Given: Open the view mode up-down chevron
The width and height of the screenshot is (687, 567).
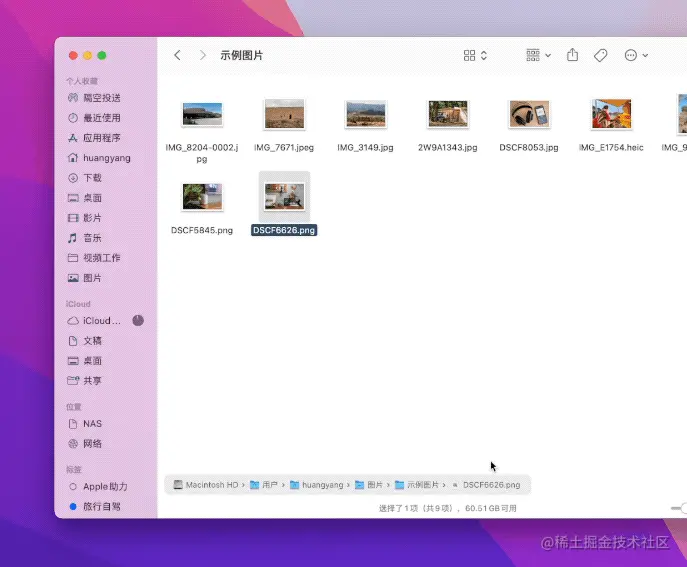Looking at the screenshot, I should (x=484, y=55).
